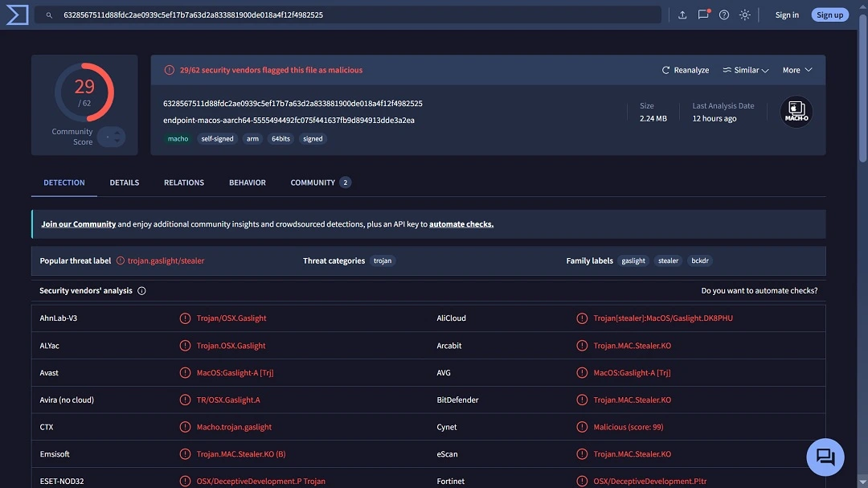Image resolution: width=868 pixels, height=488 pixels.
Task: Open the BEHAVIOR tab
Action: click(248, 182)
